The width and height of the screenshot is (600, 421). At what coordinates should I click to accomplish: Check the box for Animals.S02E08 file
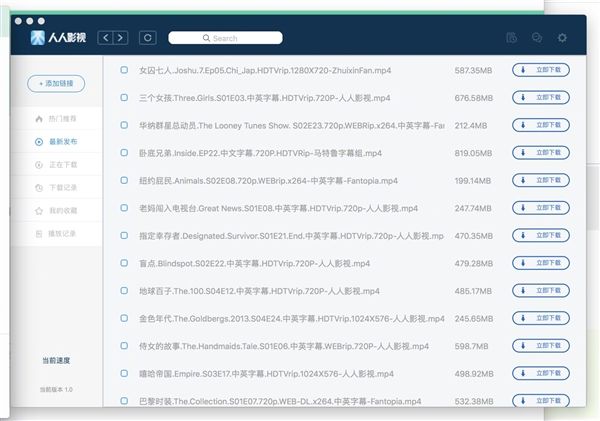coord(124,180)
